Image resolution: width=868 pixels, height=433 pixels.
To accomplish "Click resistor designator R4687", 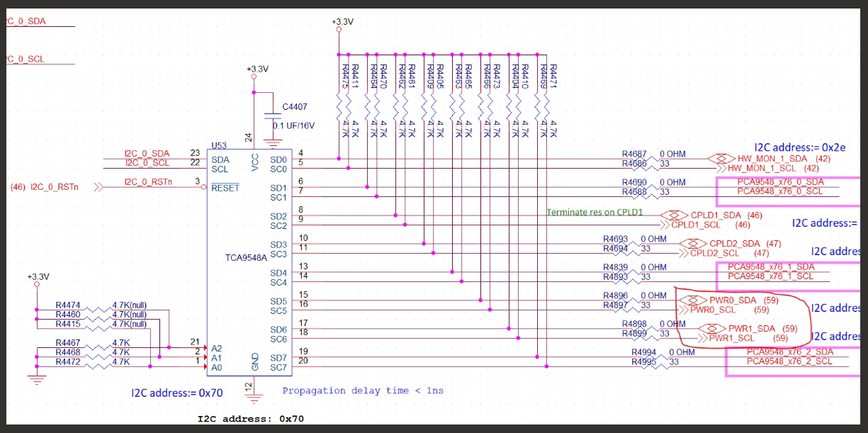I will pos(635,154).
